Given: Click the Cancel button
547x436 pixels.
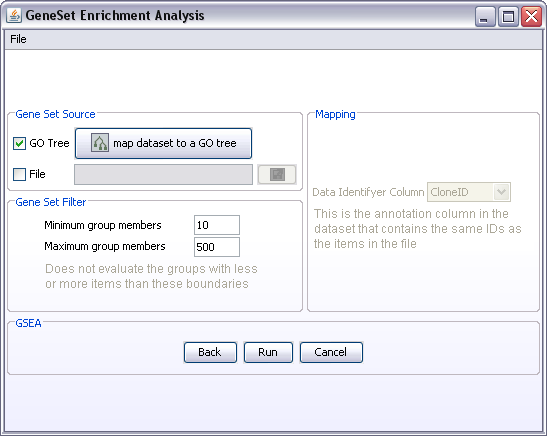Looking at the screenshot, I should coord(331,352).
